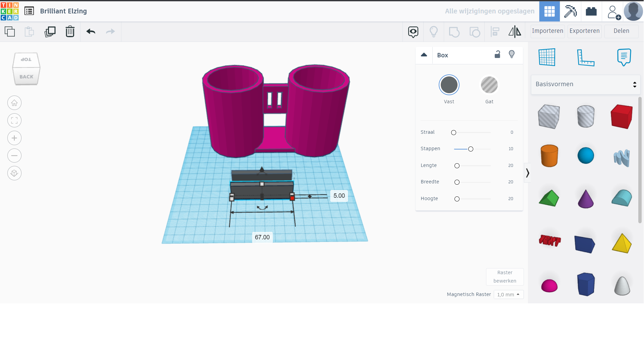This screenshot has height=362, width=644.
Task: Open the Basisvormen shape category dropdown
Action: [x=585, y=84]
